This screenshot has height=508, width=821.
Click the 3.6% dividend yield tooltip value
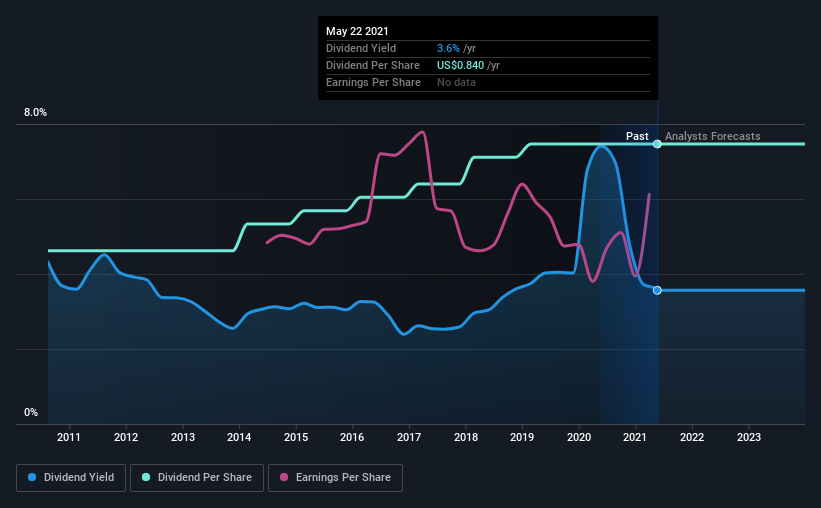(x=448, y=48)
